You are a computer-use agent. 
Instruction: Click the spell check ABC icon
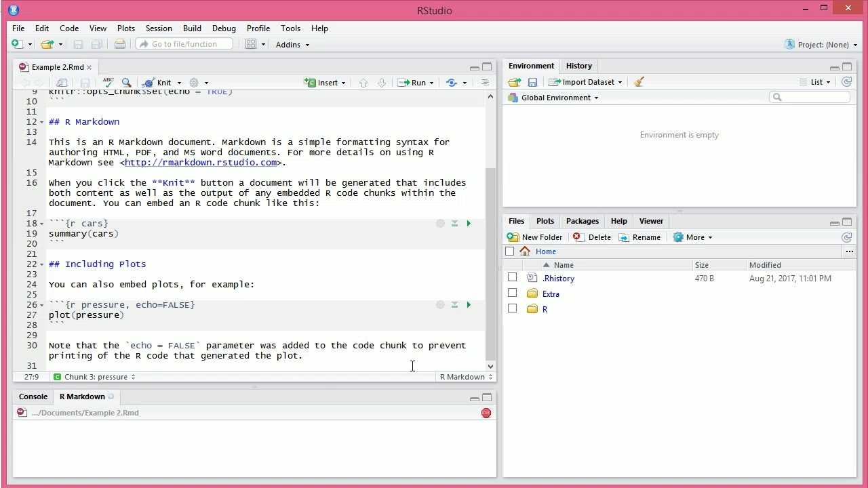click(x=108, y=83)
